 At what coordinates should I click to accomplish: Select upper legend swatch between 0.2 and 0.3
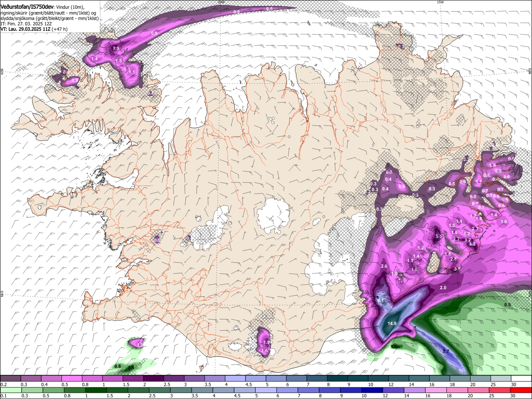(x=10, y=379)
